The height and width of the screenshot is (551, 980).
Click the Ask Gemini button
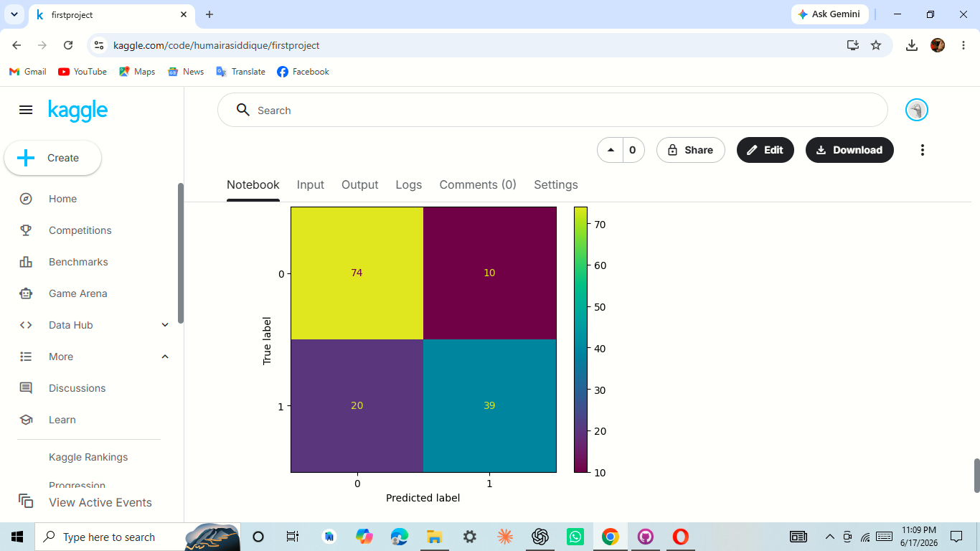830,14
